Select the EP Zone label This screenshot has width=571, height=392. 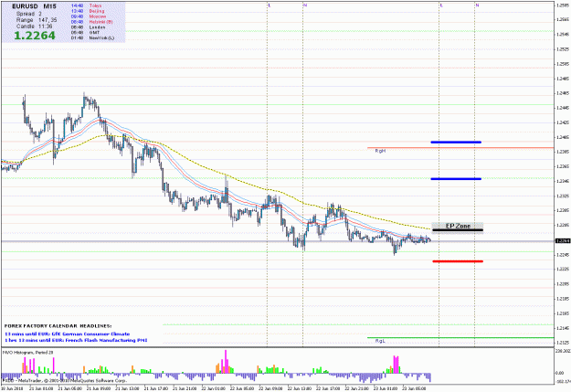(458, 226)
